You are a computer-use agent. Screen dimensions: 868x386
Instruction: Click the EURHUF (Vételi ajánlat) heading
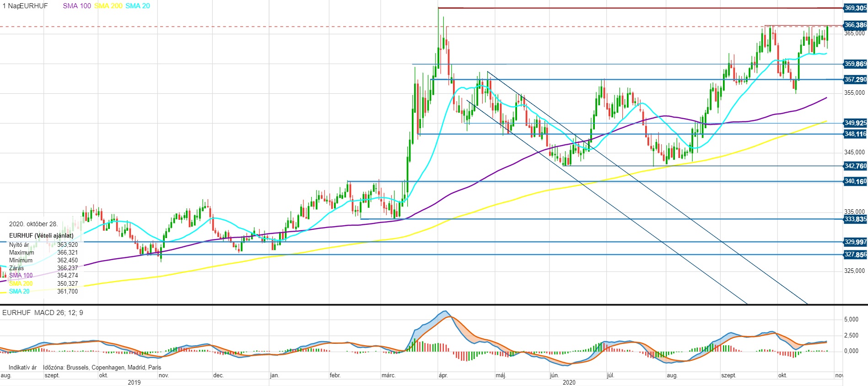[41, 235]
